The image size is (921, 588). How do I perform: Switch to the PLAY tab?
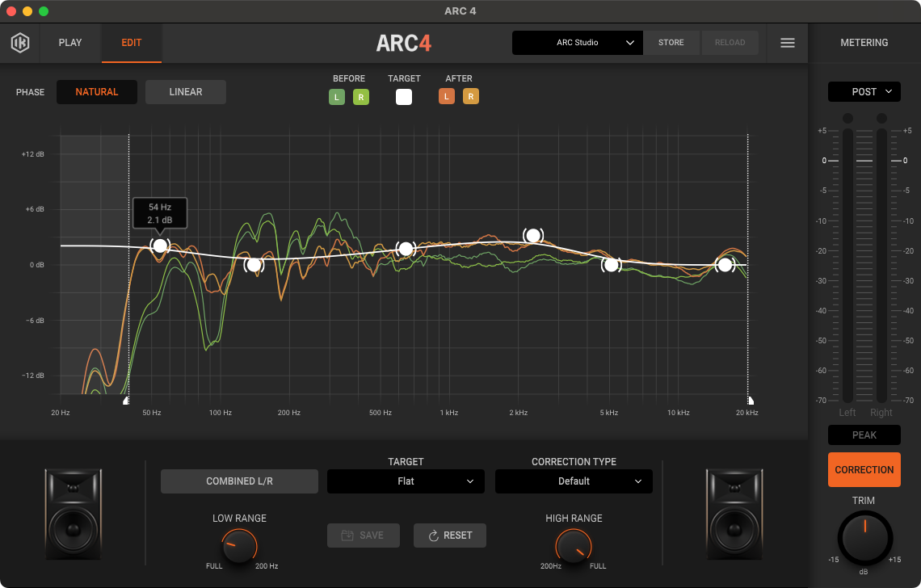70,43
